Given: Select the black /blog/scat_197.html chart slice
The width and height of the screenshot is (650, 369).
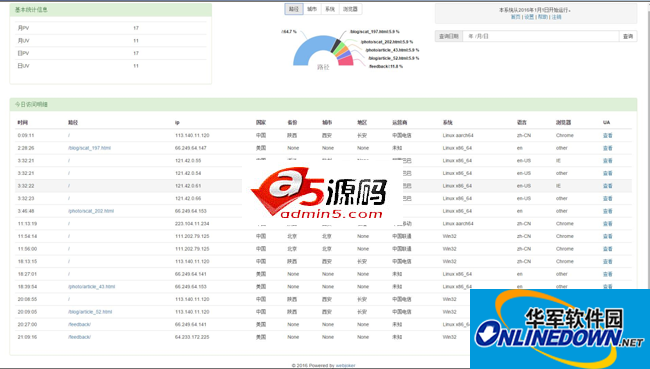Looking at the screenshot, I should [336, 45].
